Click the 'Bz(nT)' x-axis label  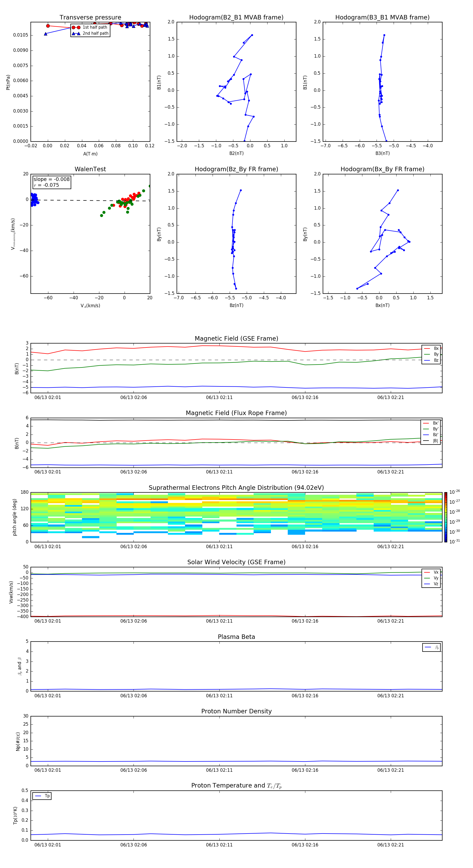click(236, 305)
